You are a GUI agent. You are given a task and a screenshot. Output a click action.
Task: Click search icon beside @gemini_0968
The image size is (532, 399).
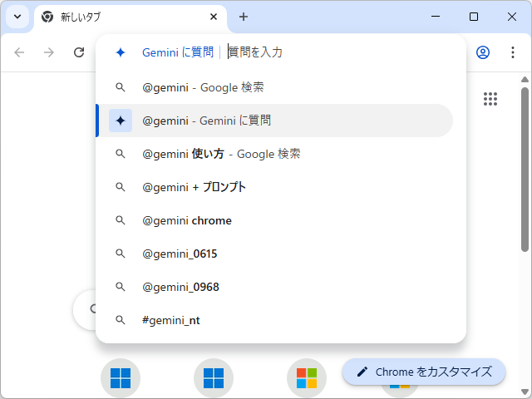pos(121,287)
